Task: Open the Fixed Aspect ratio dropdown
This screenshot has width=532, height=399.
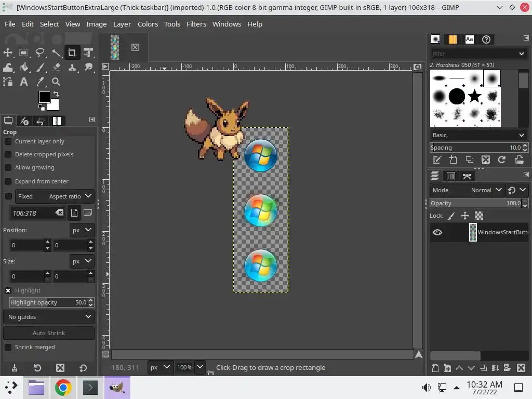Action: pyautogui.click(x=54, y=196)
